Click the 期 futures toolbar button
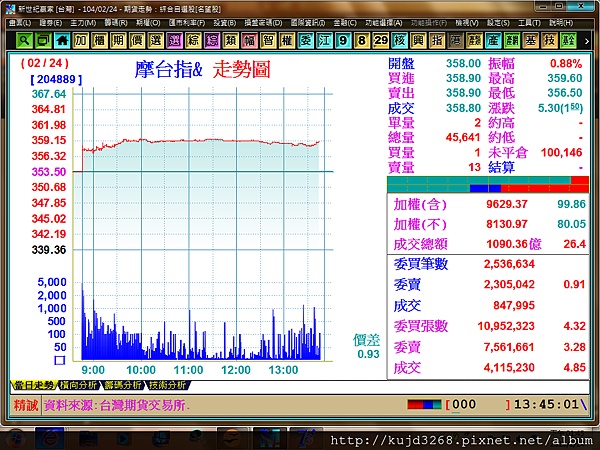The width and height of the screenshot is (600, 450). pos(118,40)
